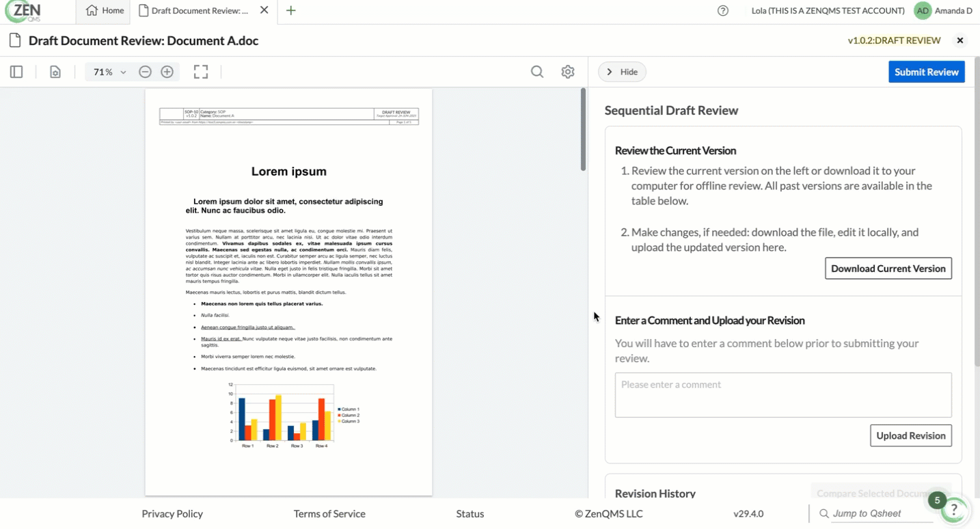
Task: Focus the comment text field
Action: click(x=783, y=395)
